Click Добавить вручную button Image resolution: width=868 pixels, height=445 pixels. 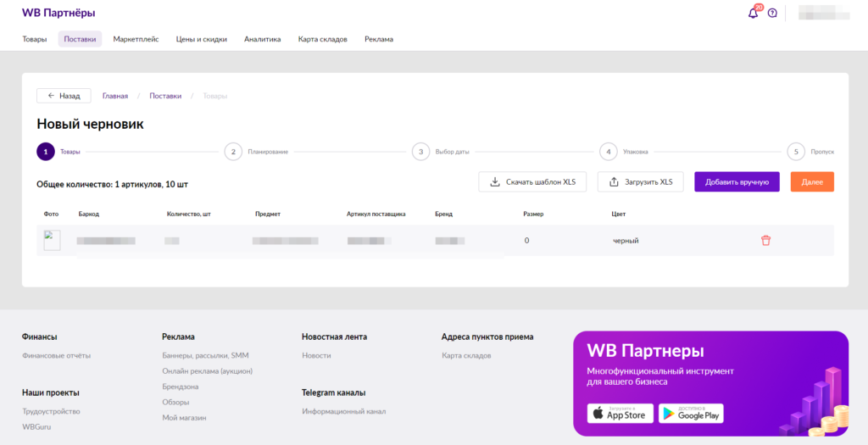[x=737, y=182]
